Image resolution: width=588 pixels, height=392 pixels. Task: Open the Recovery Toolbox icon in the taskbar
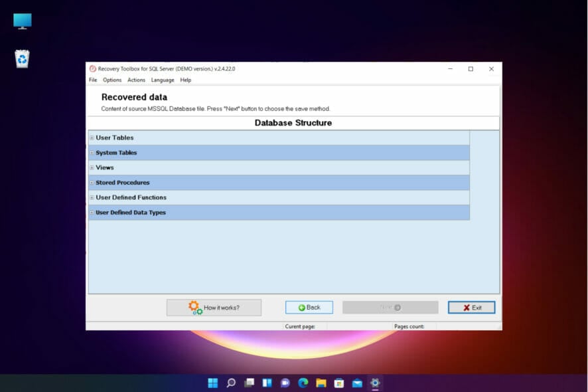(374, 383)
